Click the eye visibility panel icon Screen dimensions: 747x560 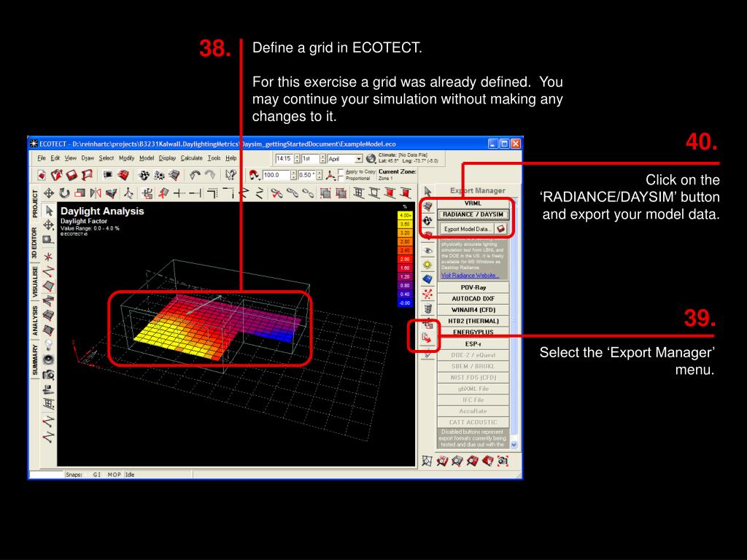coord(427,250)
